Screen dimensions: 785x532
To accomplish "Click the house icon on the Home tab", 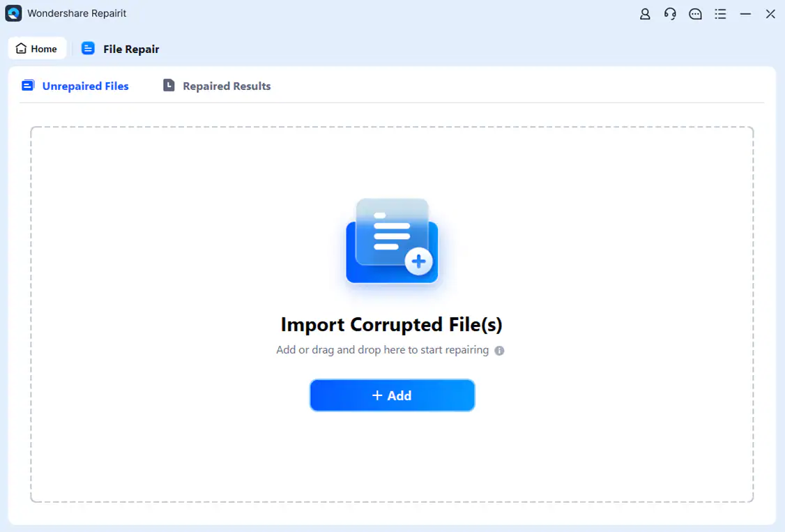I will 20,48.
